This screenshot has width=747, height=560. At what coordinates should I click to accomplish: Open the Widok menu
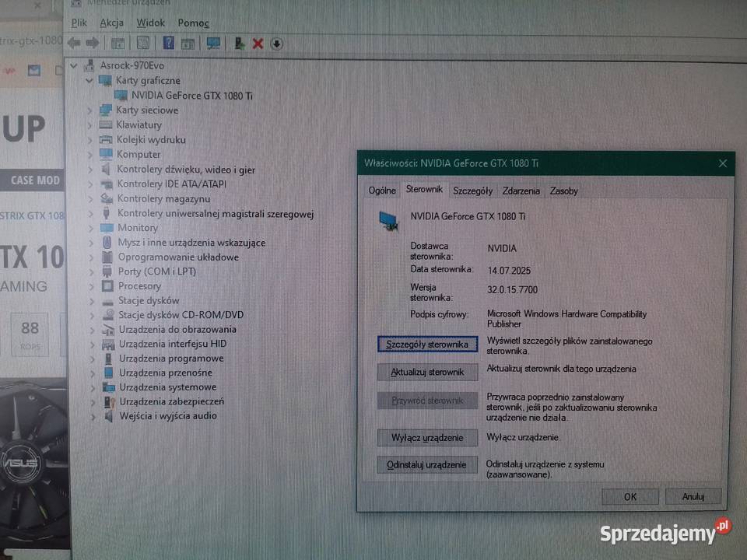click(150, 23)
